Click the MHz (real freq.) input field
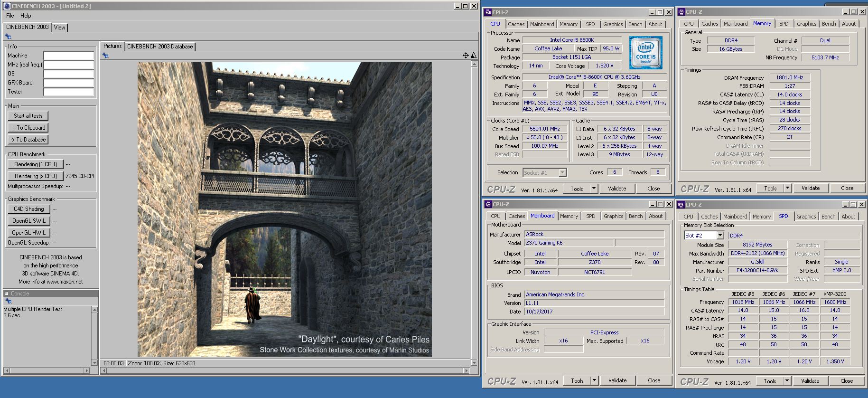Image resolution: width=868 pixels, height=398 pixels. [x=69, y=65]
